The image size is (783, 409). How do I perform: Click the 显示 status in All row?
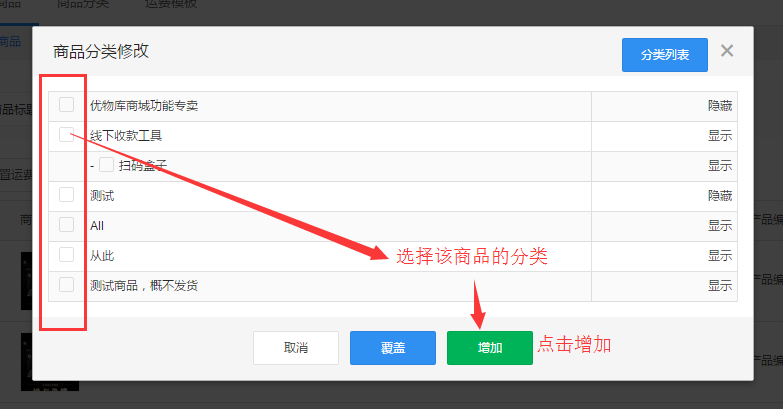719,226
